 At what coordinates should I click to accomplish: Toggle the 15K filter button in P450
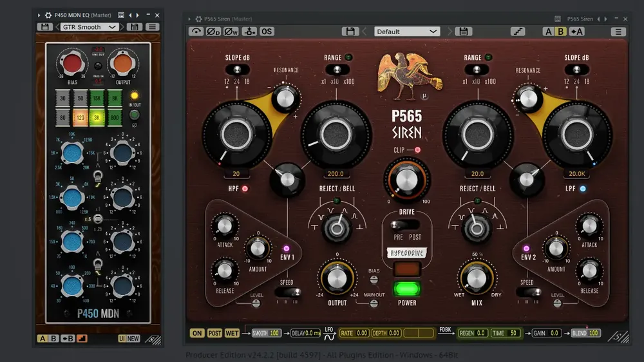pos(97,98)
